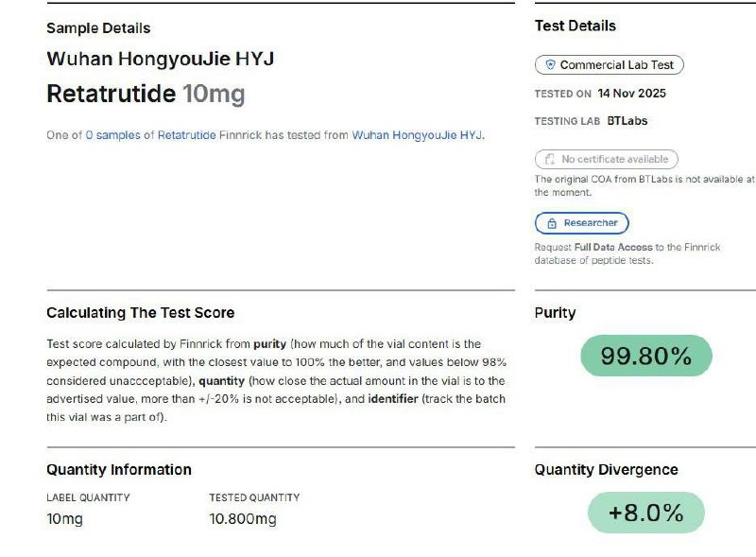Click the Retatrutide 10mg product title

146,95
